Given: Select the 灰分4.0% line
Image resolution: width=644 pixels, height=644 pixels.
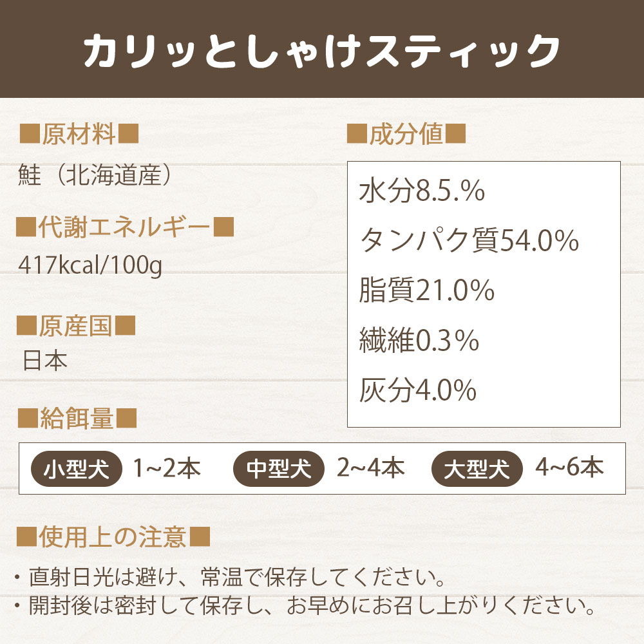Looking at the screenshot, I should click(418, 390).
